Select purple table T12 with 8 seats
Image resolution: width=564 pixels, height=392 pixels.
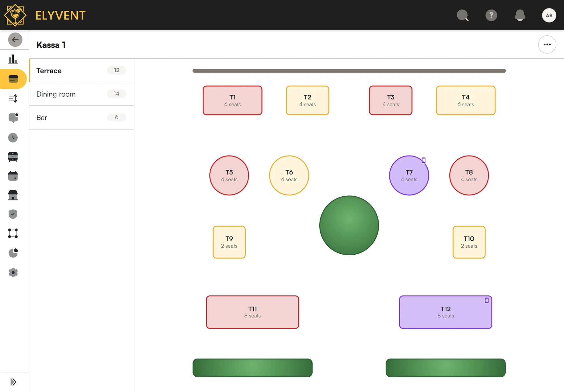tap(445, 312)
